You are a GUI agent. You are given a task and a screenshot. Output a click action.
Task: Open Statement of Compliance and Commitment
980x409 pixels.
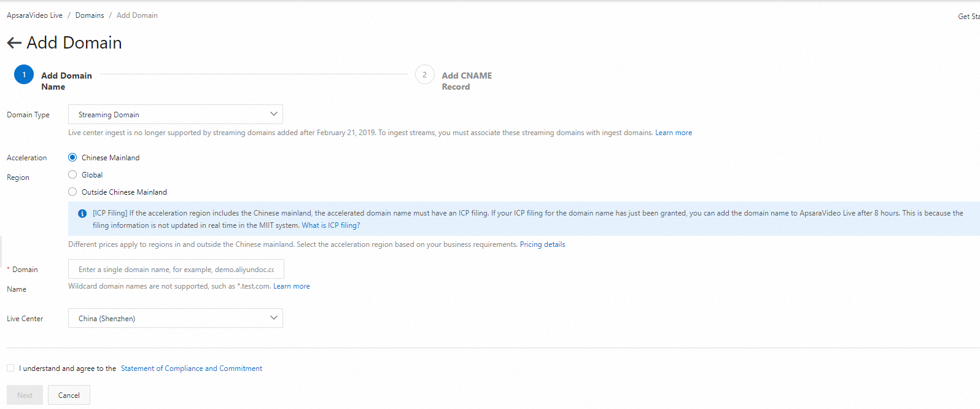coord(192,368)
